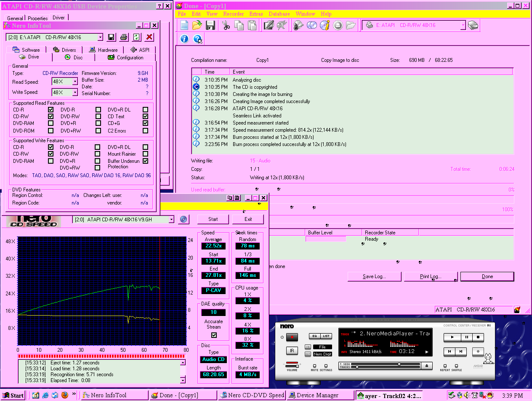Switch to Disc tab in InfoTool
Screen dimensions: 532x401
[x=74, y=57]
